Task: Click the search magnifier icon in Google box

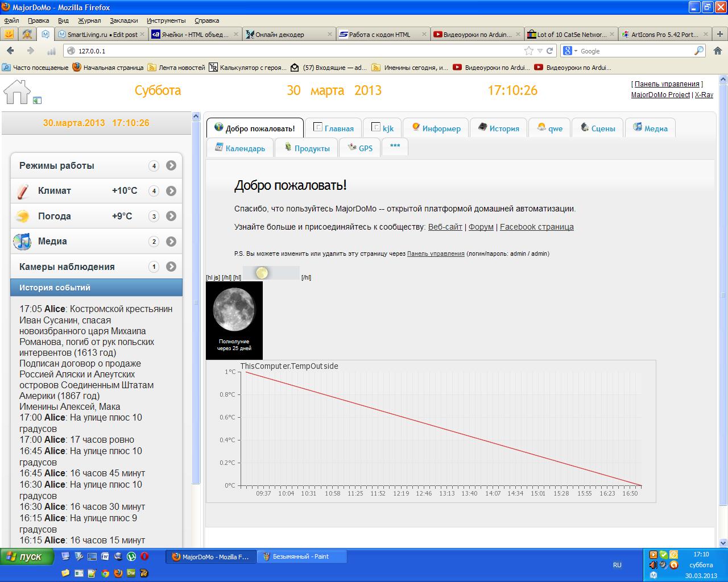Action: [699, 51]
